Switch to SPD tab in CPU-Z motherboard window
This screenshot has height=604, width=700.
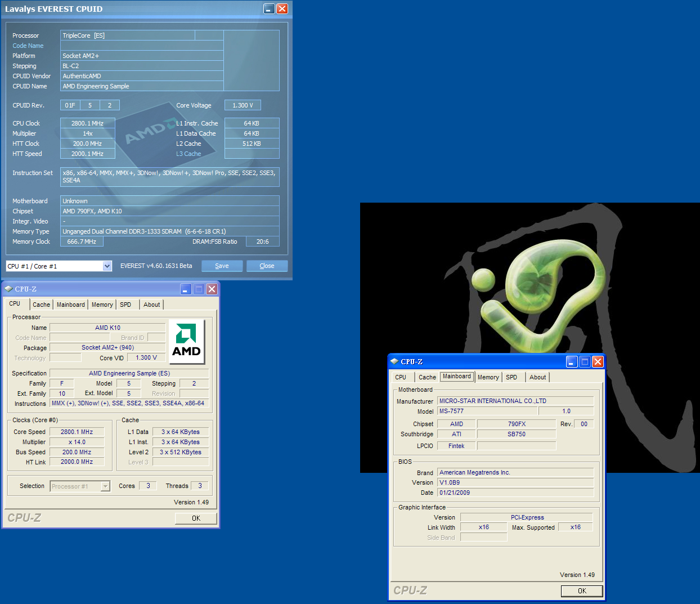point(511,377)
